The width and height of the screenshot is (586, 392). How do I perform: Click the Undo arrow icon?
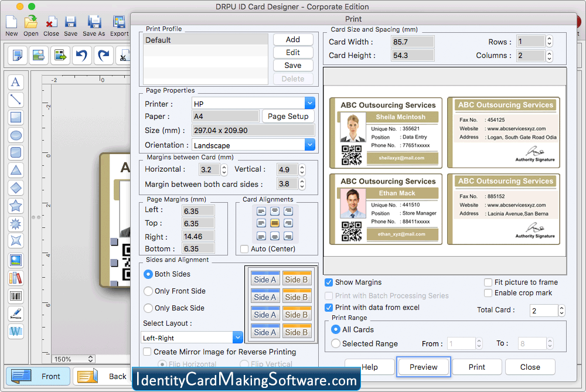81,55
